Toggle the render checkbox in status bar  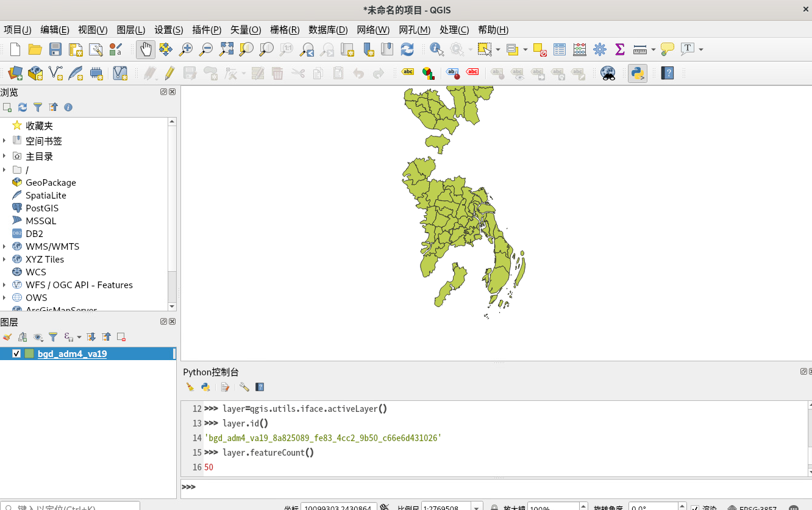[695, 507]
